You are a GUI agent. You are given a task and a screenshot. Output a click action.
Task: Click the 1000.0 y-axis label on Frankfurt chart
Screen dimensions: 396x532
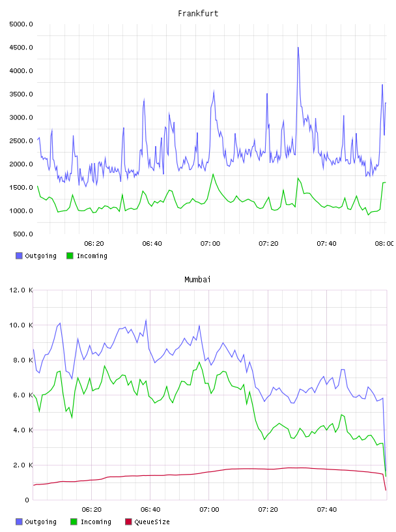21,211
